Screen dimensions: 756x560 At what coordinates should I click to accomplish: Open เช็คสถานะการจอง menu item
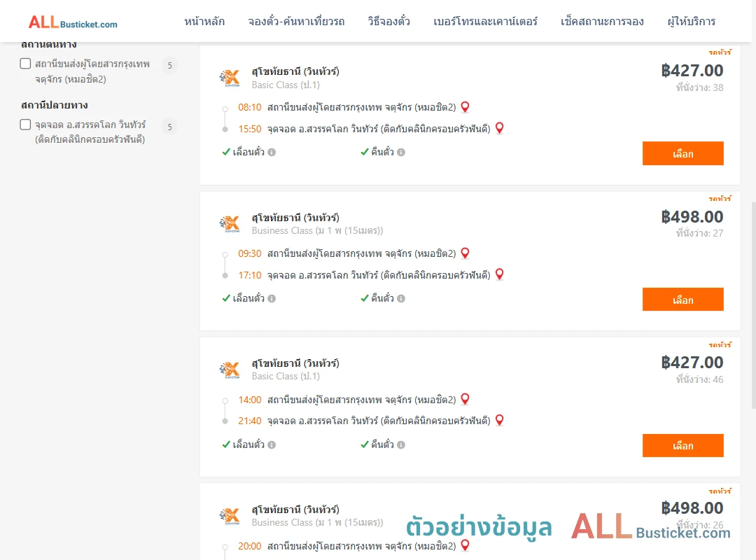click(x=602, y=22)
